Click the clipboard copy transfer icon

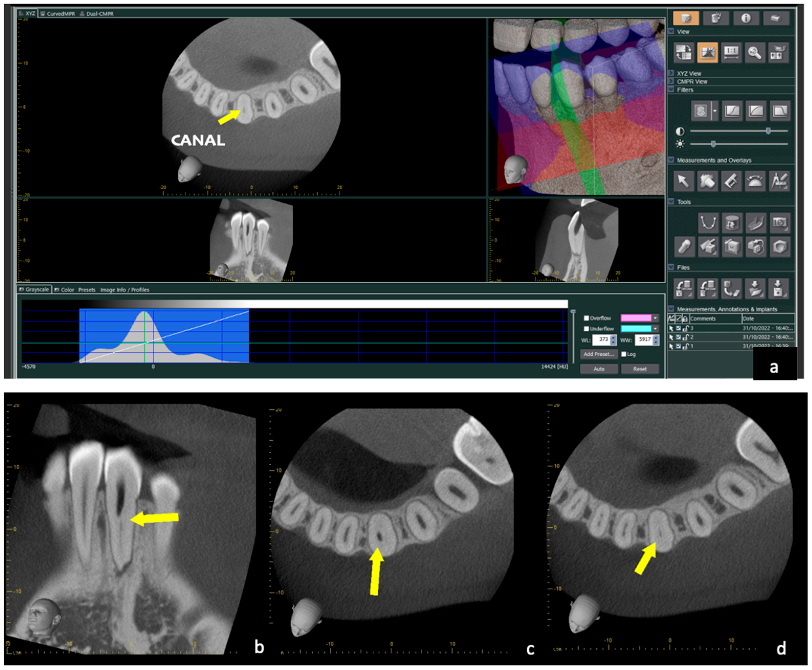[731, 288]
